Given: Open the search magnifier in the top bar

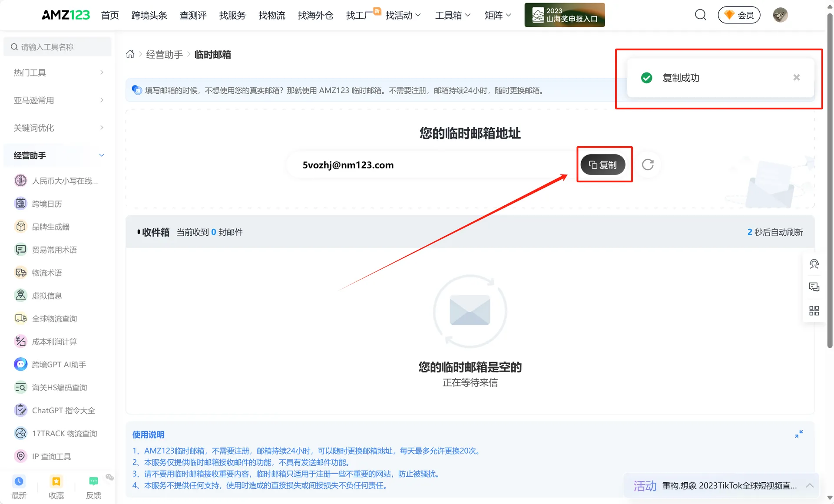Looking at the screenshot, I should point(700,15).
